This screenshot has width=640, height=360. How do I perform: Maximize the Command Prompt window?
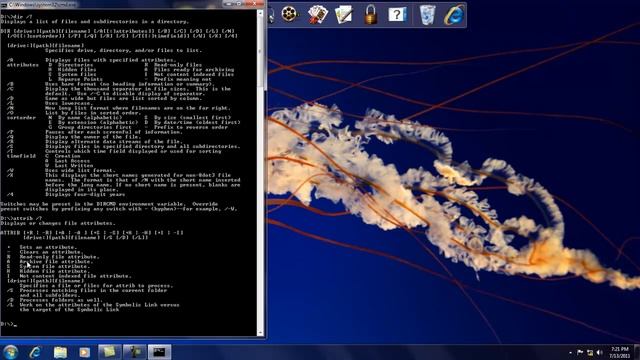coord(239,4)
